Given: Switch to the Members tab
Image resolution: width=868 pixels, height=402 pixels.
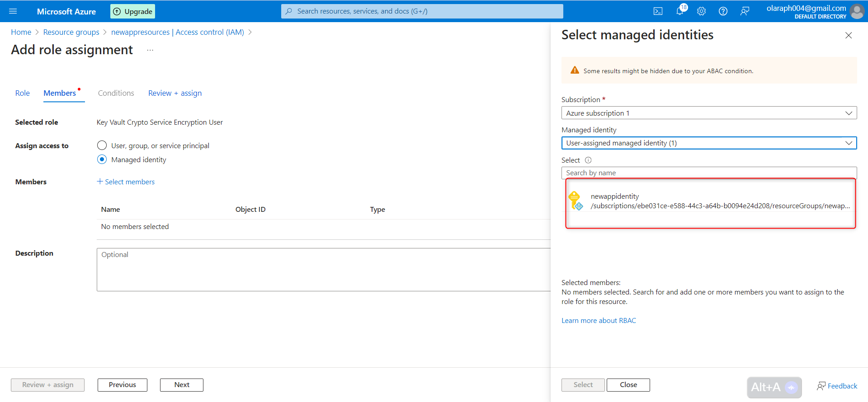Looking at the screenshot, I should [60, 93].
